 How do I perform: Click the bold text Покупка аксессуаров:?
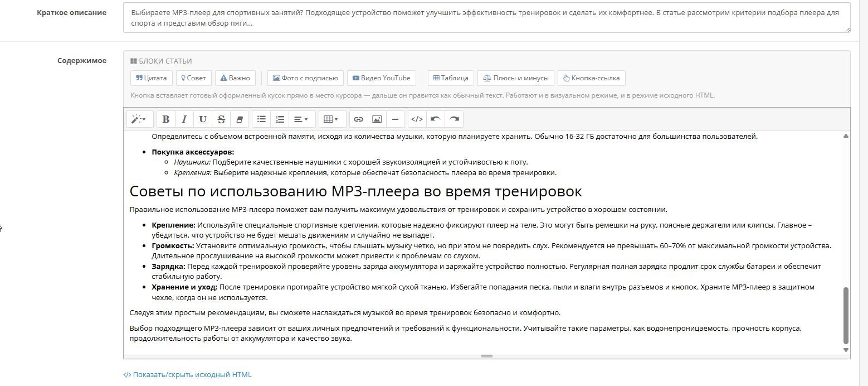pos(193,152)
